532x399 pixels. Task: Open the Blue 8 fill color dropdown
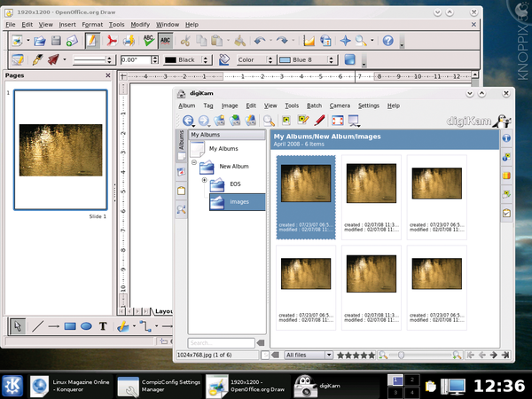[x=308, y=60]
